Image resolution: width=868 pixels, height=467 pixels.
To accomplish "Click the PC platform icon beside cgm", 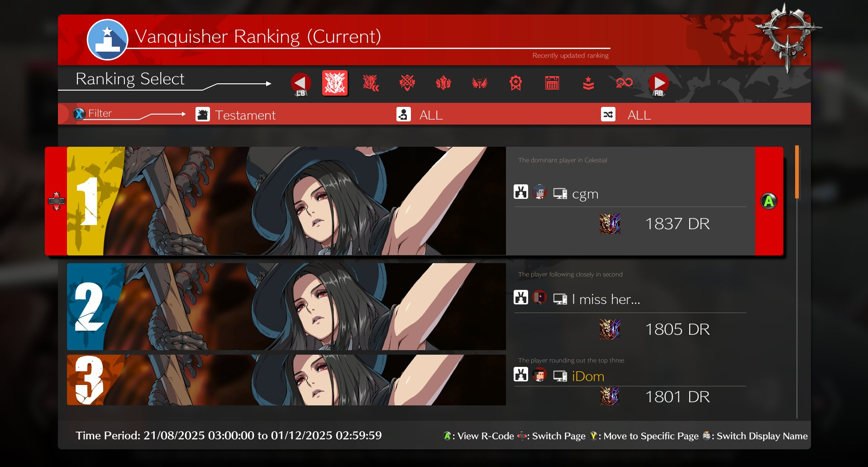I will tap(560, 194).
